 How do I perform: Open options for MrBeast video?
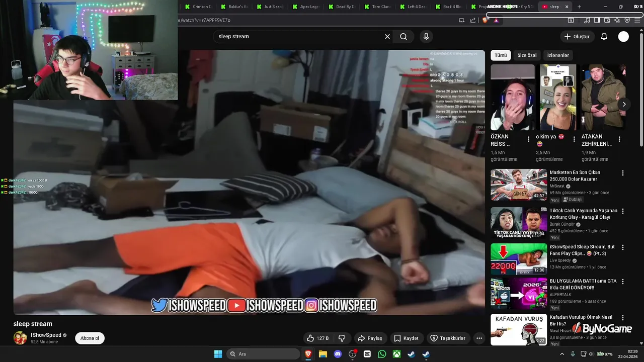click(x=622, y=173)
